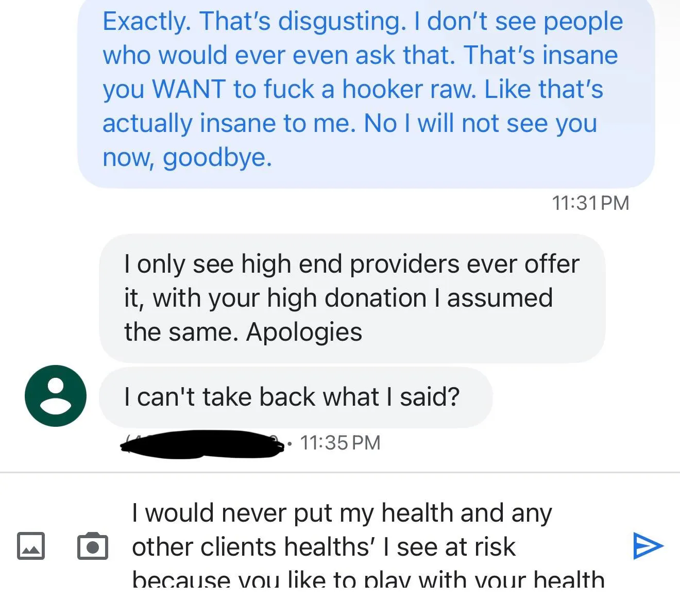Click draft line "I would never put my health"
The image size is (680, 616).
click(x=342, y=513)
